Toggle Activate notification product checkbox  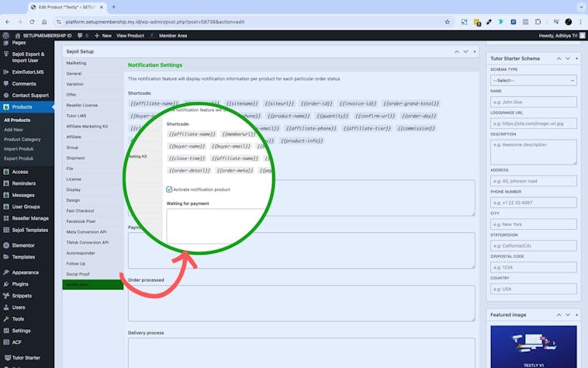[170, 189]
